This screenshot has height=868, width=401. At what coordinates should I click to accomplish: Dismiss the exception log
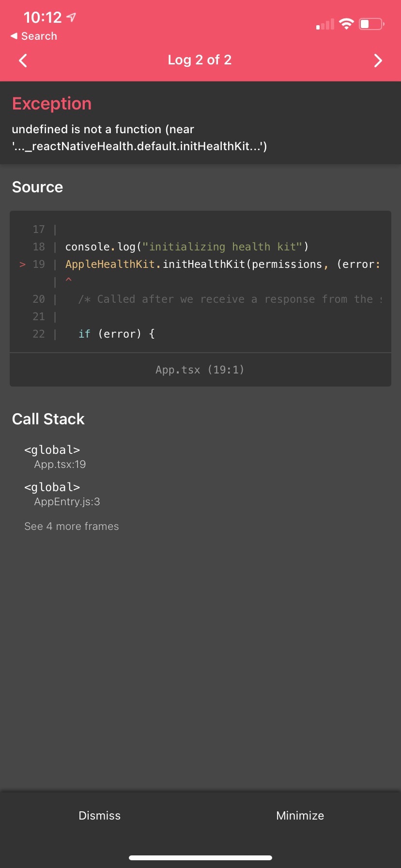[x=99, y=815]
